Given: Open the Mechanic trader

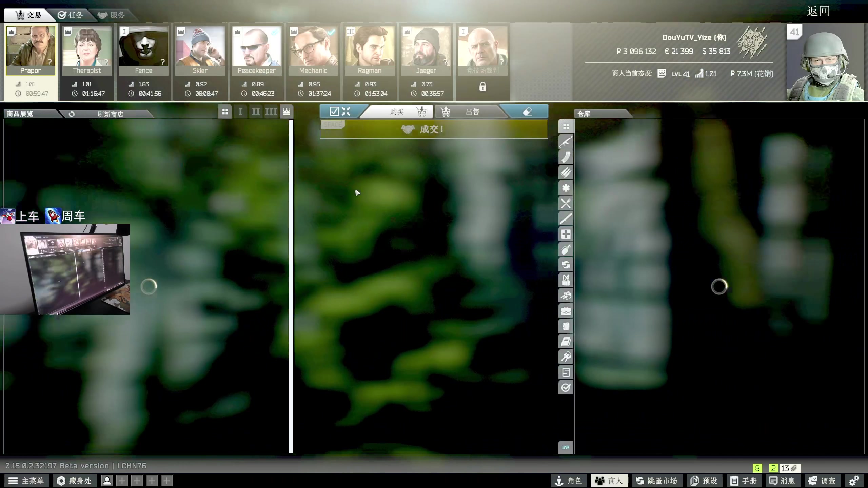Looking at the screenshot, I should (x=313, y=51).
